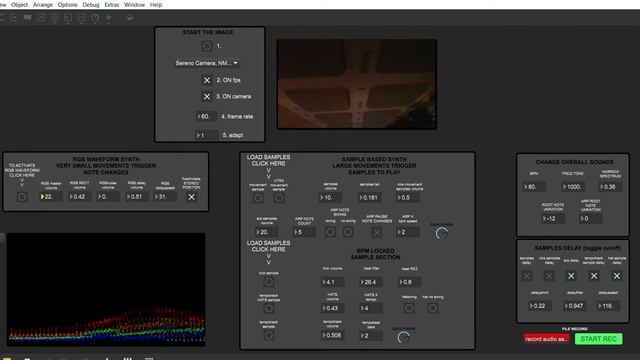Click the narrow spectrum box showing 0.38
Screen dimensions: 640x360
coord(610,187)
